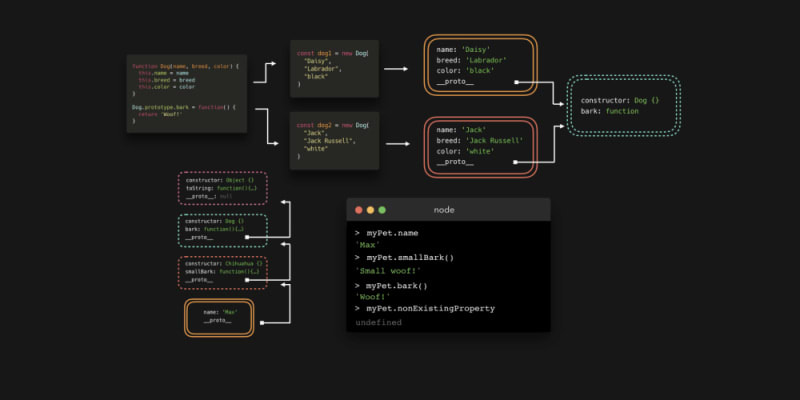Click the __proto__ connector dot in Daisy box
The image size is (800, 400).
(517, 83)
